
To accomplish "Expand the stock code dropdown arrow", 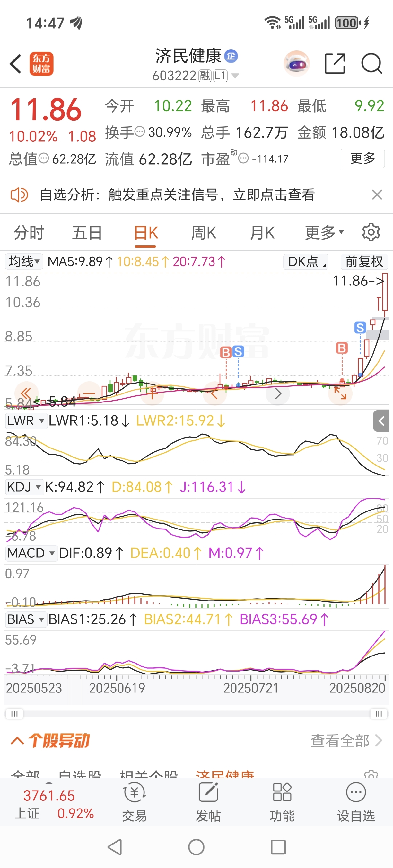I will point(235,76).
